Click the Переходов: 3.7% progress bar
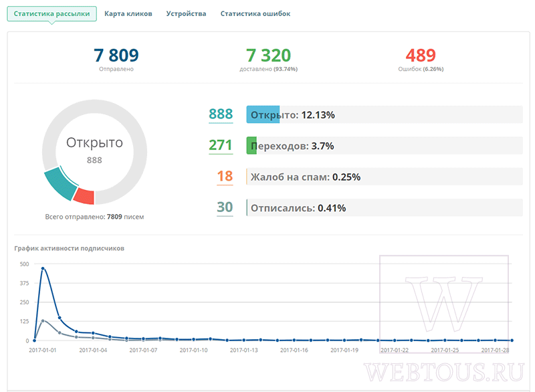Image resolution: width=535 pixels, height=392 pixels. pyautogui.click(x=385, y=146)
